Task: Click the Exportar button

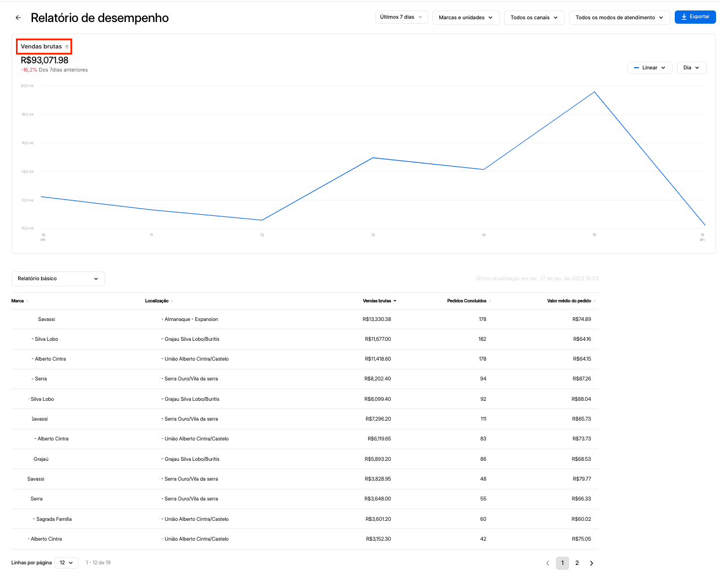Action: point(695,17)
